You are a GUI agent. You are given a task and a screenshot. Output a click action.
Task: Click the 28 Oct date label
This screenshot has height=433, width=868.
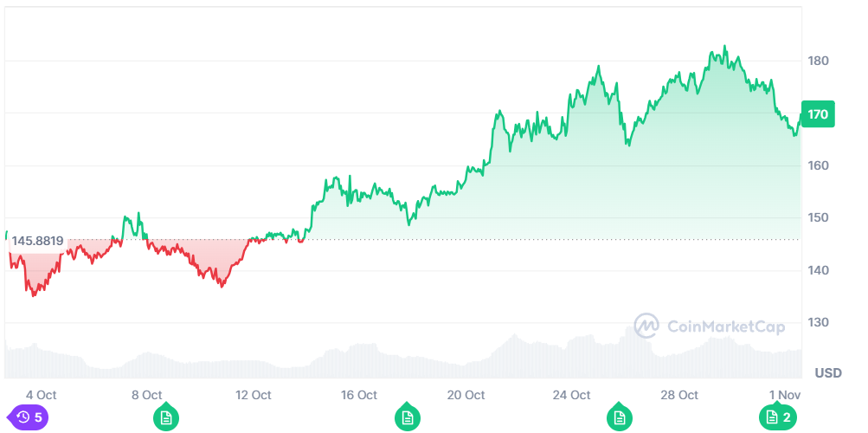(x=679, y=395)
